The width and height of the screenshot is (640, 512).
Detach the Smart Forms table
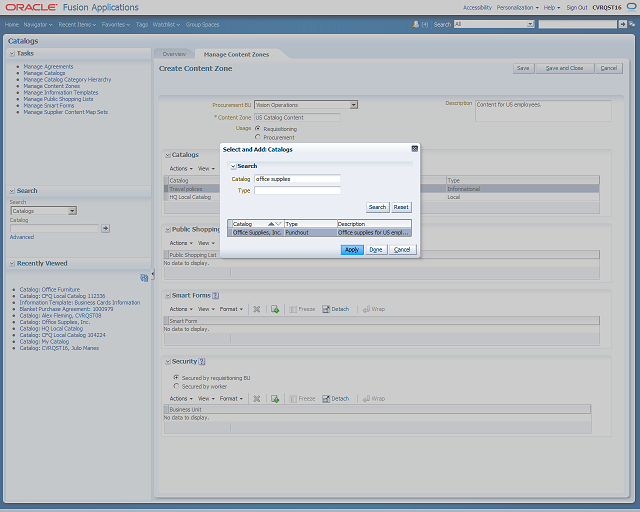pos(336,309)
